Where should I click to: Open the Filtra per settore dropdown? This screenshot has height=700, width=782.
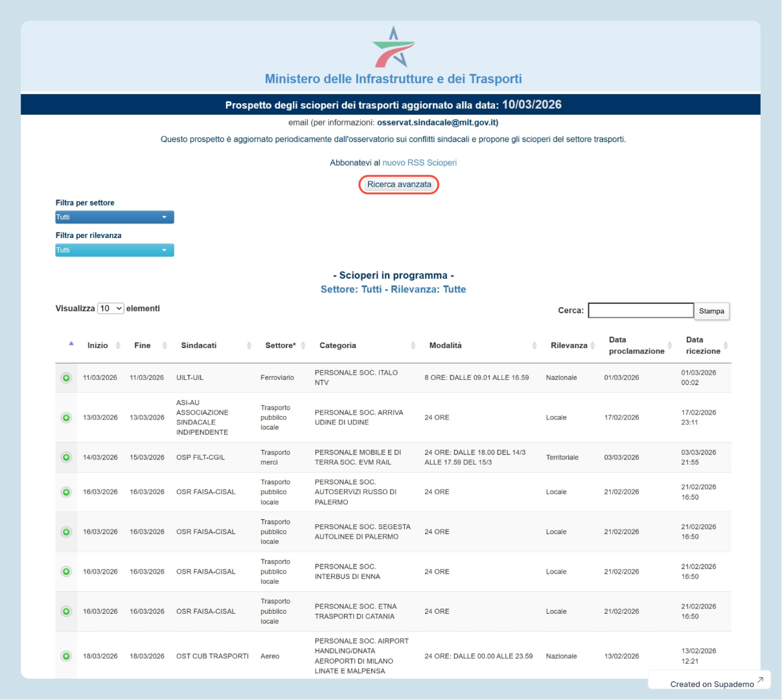point(115,217)
